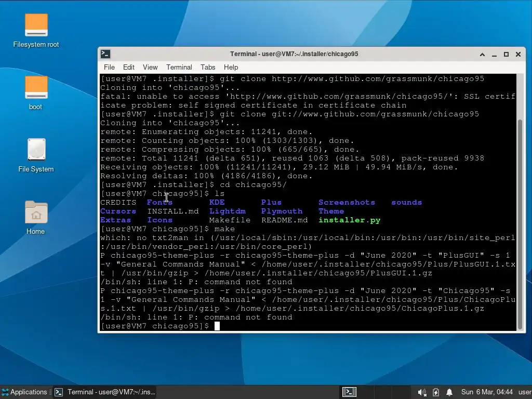The image size is (532, 399).
Task: Open the Filesystem root desktop icon
Action: (36, 31)
